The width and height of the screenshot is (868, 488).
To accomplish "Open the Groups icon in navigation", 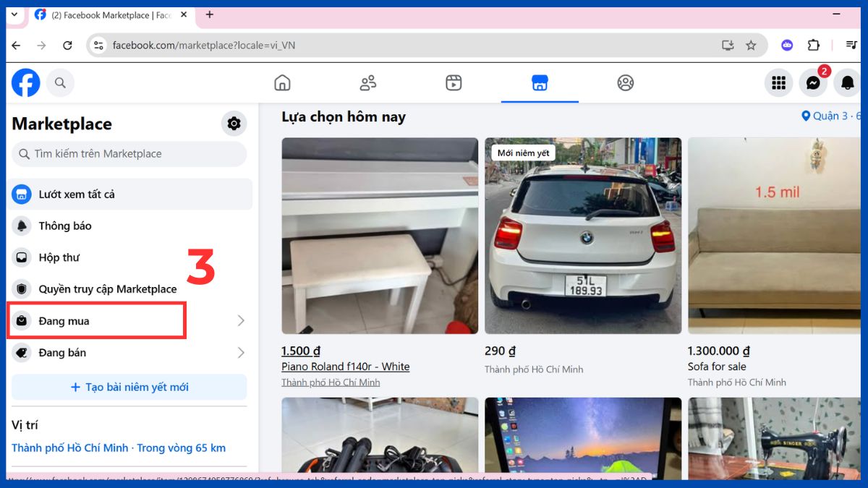I will pyautogui.click(x=367, y=82).
